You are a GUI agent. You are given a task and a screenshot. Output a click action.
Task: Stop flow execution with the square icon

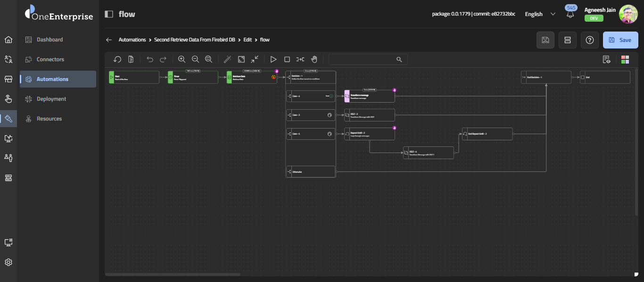pyautogui.click(x=287, y=59)
